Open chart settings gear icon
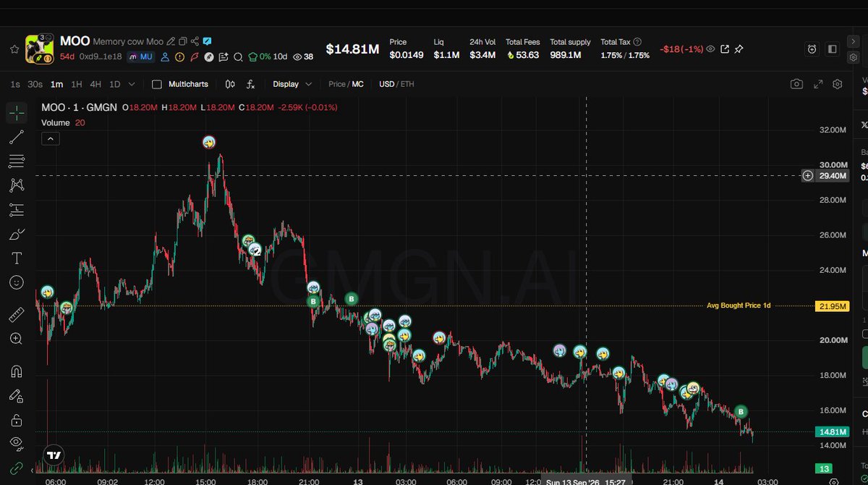Image resolution: width=868 pixels, height=485 pixels. 838,84
